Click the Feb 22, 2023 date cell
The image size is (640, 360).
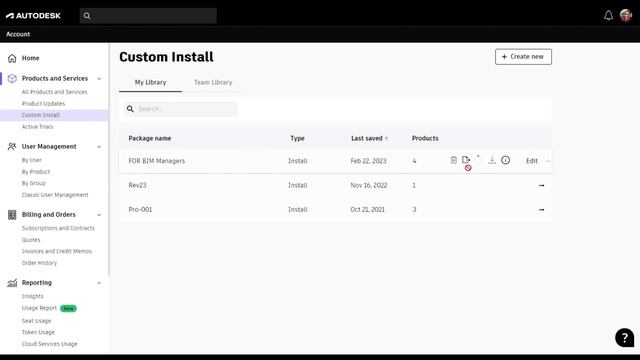368,161
